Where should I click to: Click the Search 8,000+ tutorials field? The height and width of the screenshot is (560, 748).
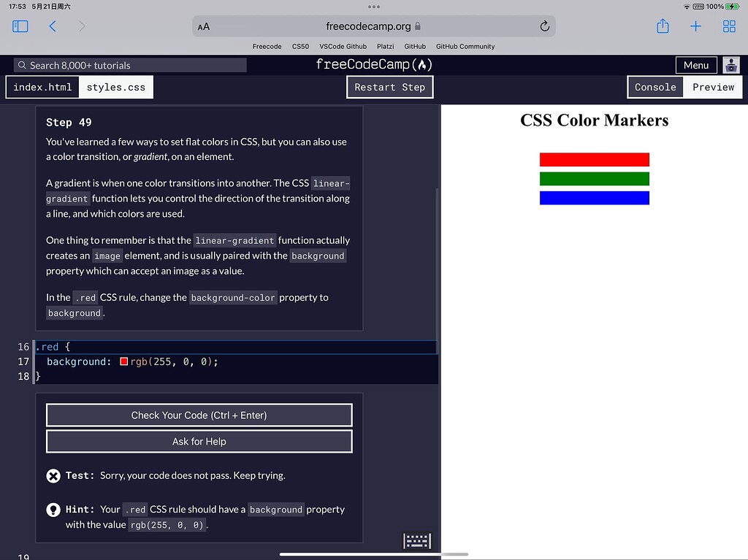pyautogui.click(x=129, y=65)
